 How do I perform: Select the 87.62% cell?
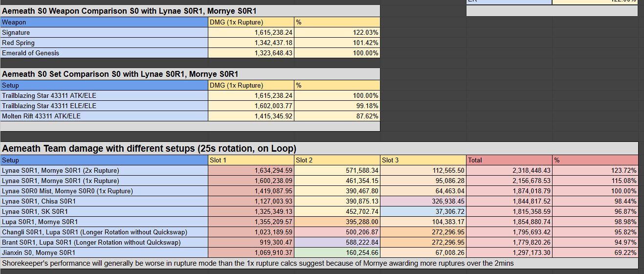[337, 116]
